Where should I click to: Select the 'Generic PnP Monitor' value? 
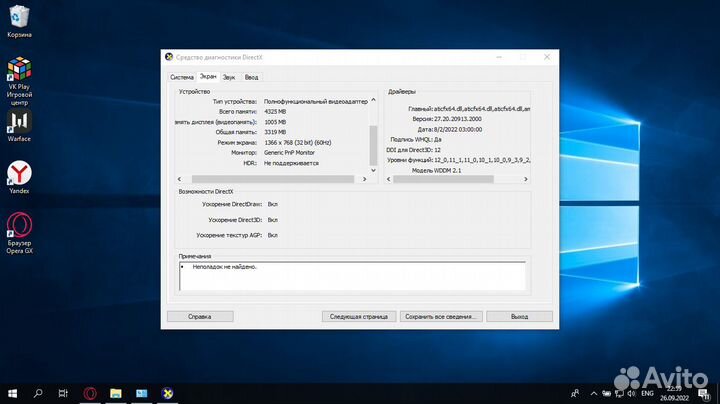click(x=289, y=152)
